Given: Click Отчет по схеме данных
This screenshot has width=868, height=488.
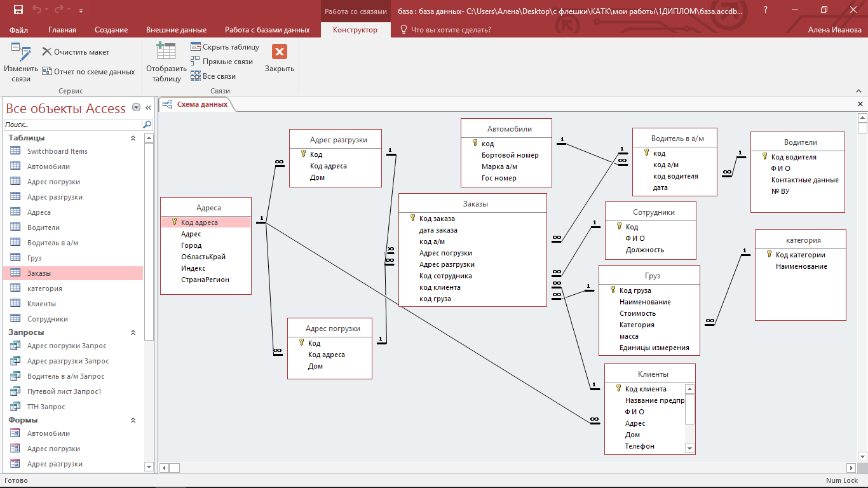Looking at the screenshot, I should (x=89, y=72).
